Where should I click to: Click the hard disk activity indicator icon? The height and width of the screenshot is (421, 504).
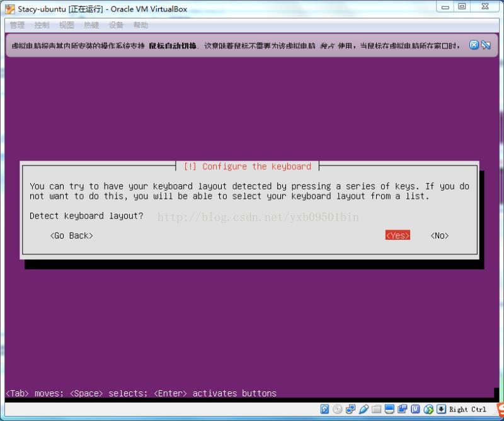(324, 409)
